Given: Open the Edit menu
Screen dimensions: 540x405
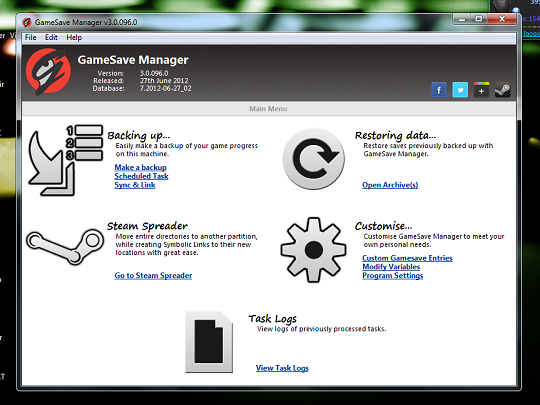Looking at the screenshot, I should click(51, 37).
